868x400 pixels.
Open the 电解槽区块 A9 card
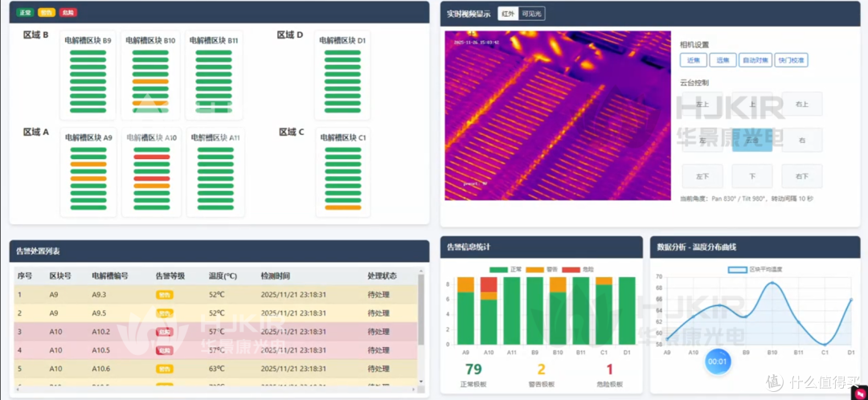[x=88, y=172]
